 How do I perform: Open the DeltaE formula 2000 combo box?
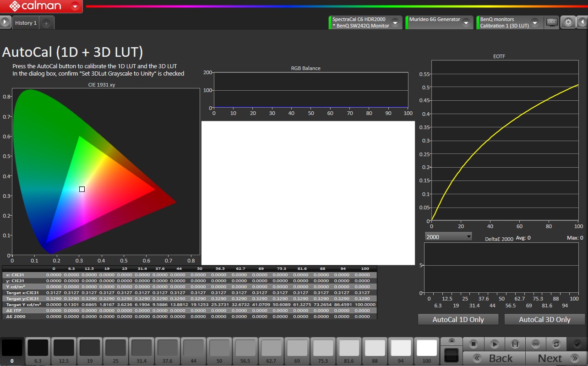pyautogui.click(x=448, y=236)
